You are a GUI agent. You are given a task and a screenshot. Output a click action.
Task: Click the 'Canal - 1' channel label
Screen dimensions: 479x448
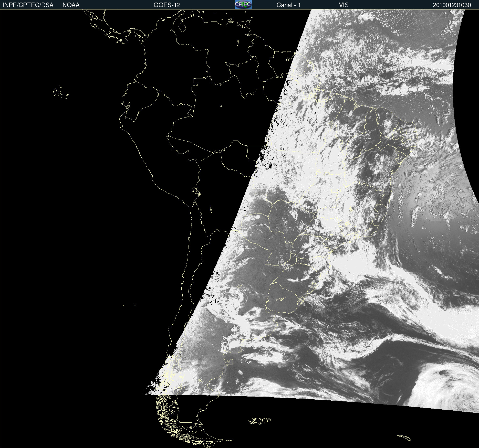288,5
